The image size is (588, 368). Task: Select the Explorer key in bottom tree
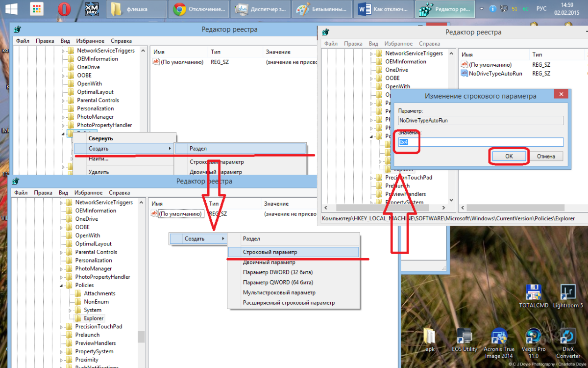[94, 318]
